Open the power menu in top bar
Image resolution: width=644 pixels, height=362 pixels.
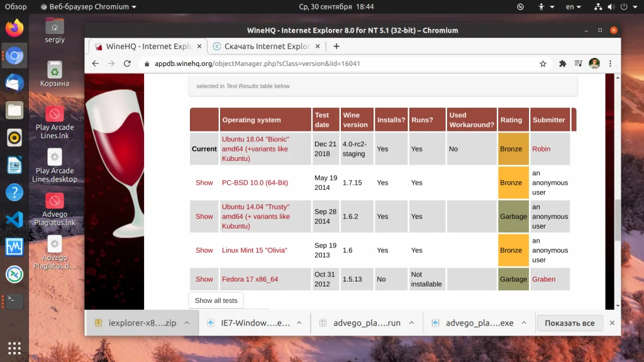pos(628,6)
